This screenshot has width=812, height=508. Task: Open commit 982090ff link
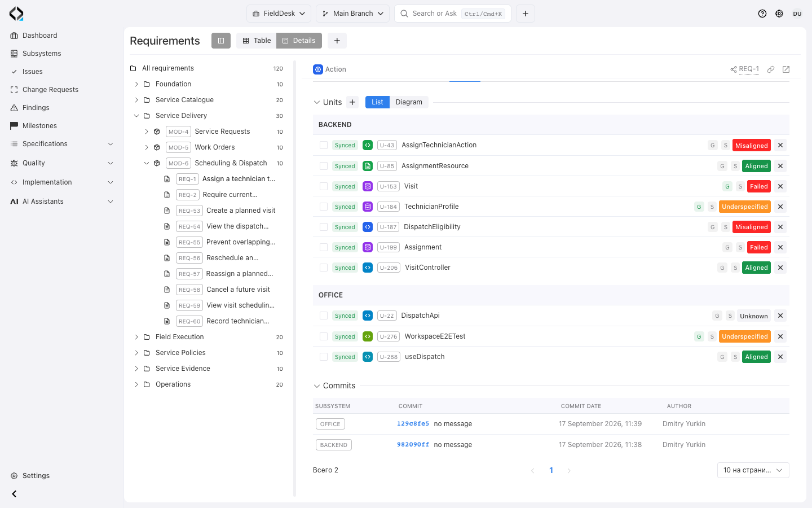(413, 445)
